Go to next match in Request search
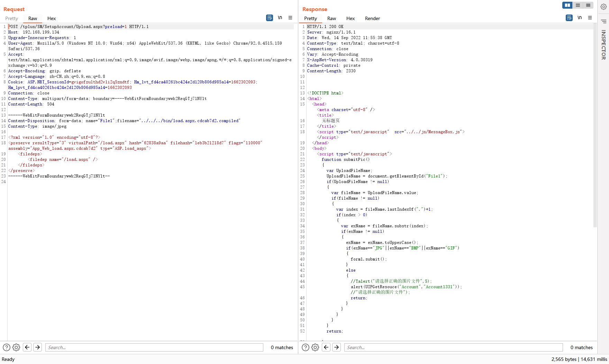 click(x=38, y=347)
